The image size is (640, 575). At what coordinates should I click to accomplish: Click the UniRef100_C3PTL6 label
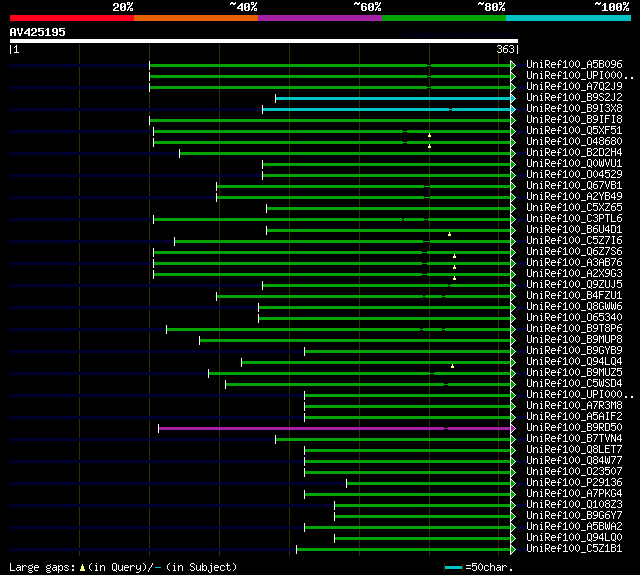(574, 219)
